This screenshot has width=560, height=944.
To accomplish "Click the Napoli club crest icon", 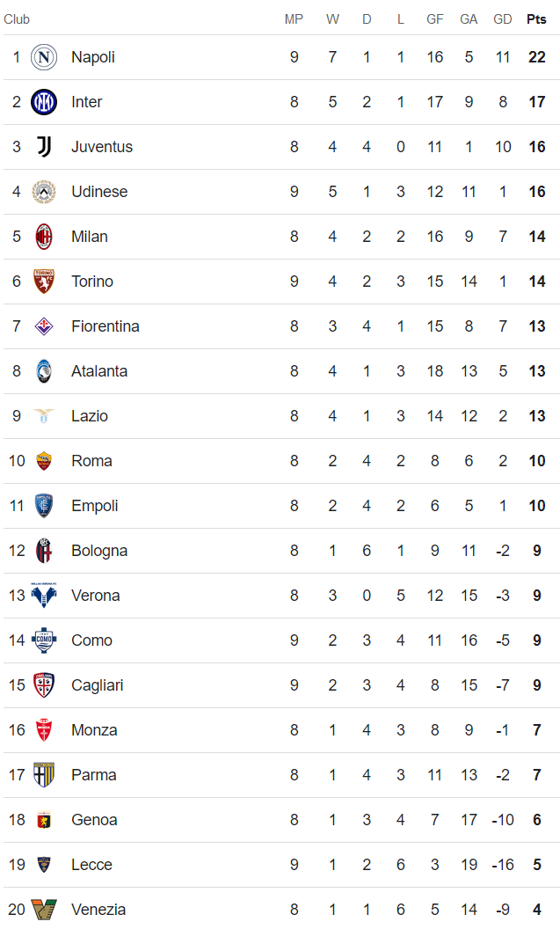I will [x=44, y=57].
